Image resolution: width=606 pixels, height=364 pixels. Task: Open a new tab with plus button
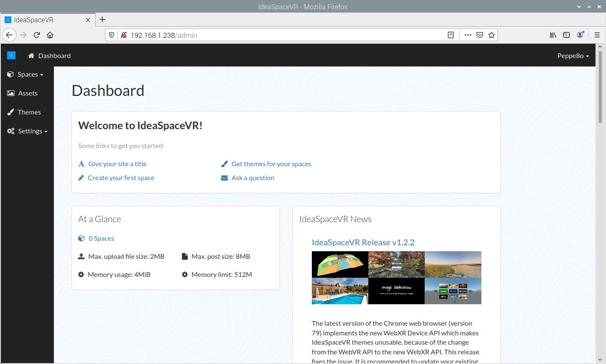102,19
